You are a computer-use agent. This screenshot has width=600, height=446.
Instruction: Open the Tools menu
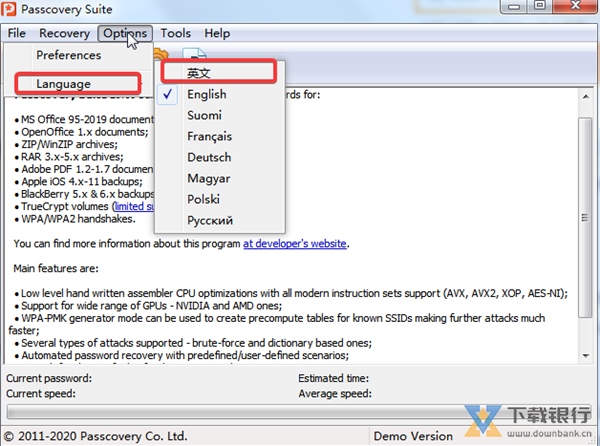pos(175,33)
